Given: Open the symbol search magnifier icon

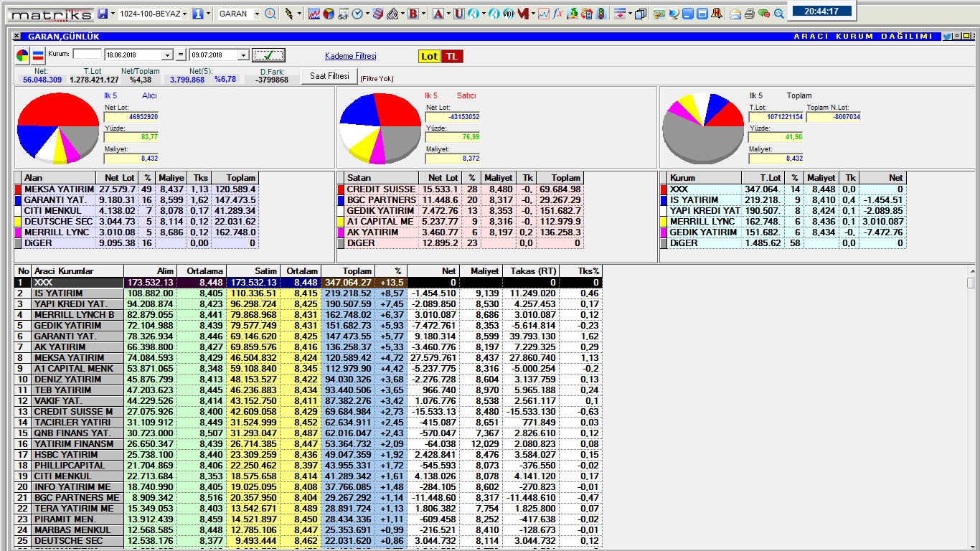Looking at the screenshot, I should coord(270,14).
